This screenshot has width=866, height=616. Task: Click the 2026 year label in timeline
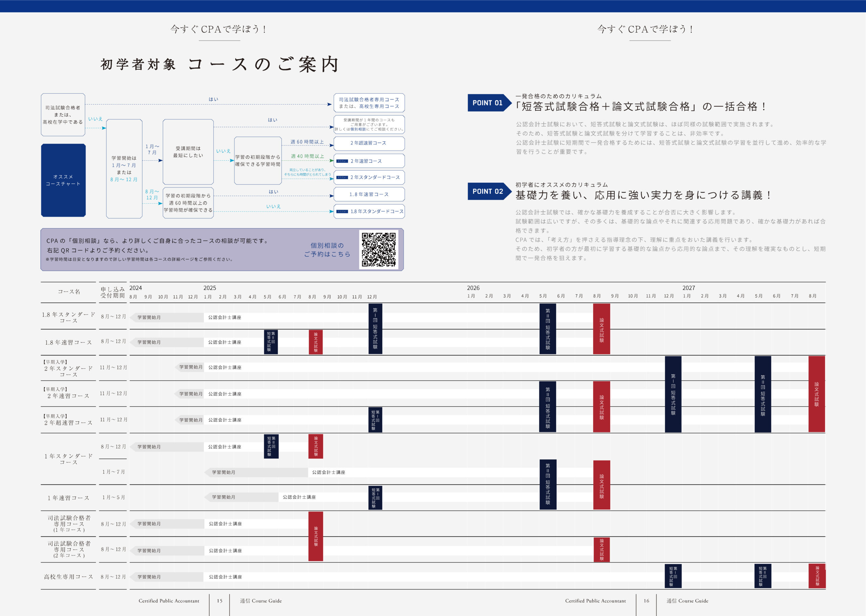tap(473, 288)
